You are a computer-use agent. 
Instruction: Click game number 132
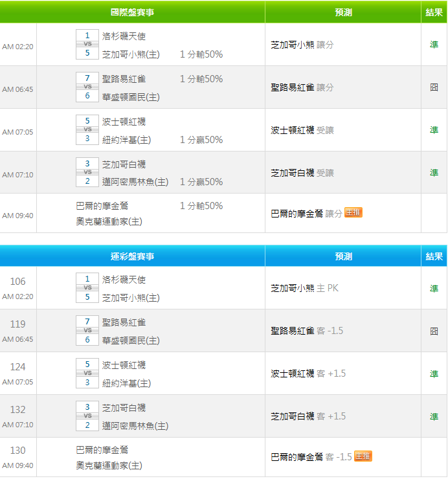[17, 409]
